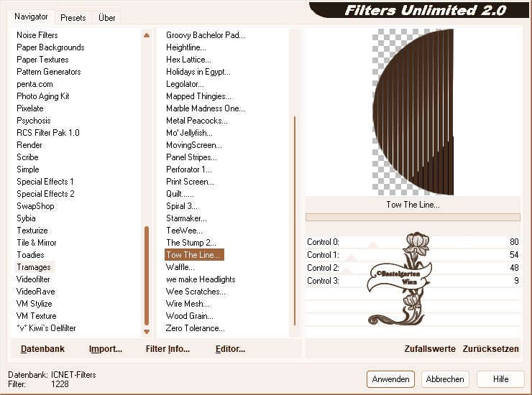532x395 pixels.
Task: Choose the we make Headlights filter
Action: [201, 279]
